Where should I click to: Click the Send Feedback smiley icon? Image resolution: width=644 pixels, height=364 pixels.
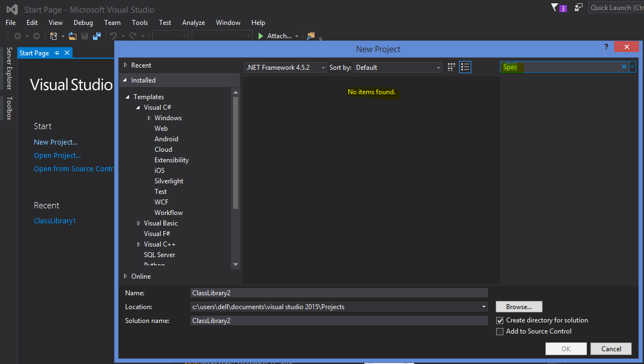pos(578,7)
